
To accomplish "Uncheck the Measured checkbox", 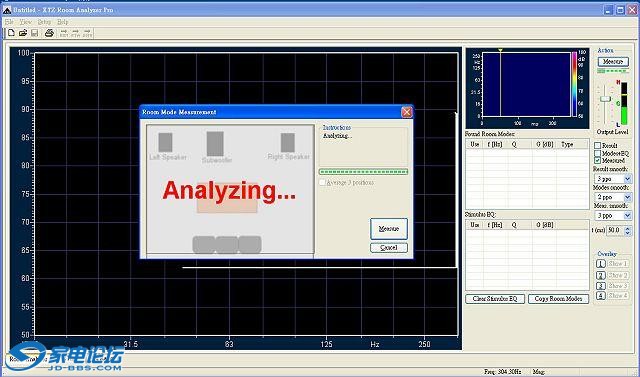I will (597, 160).
